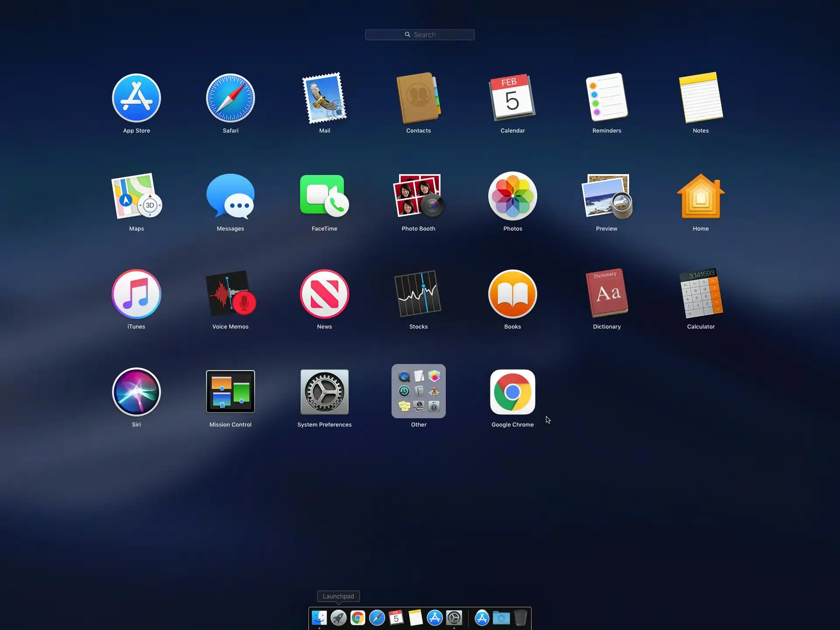Click the Launchpad search field
840x630 pixels.
tap(420, 35)
